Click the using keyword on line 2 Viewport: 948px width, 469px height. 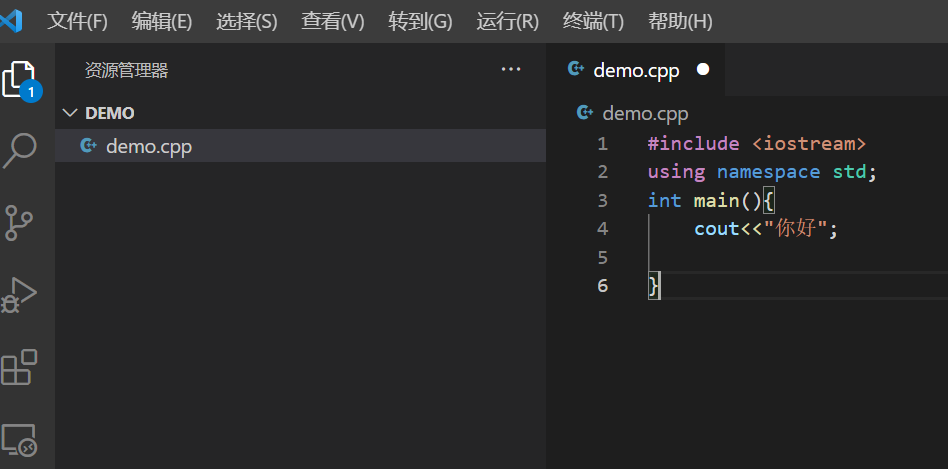676,173
